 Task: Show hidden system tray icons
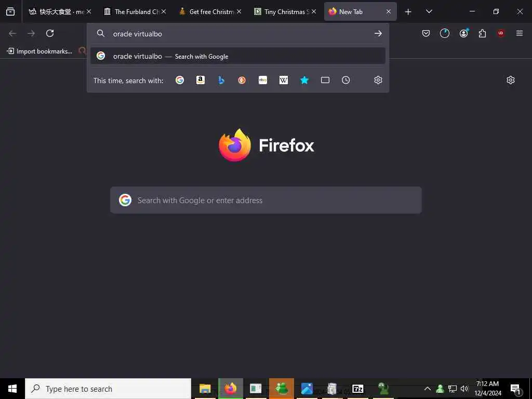[x=428, y=389]
